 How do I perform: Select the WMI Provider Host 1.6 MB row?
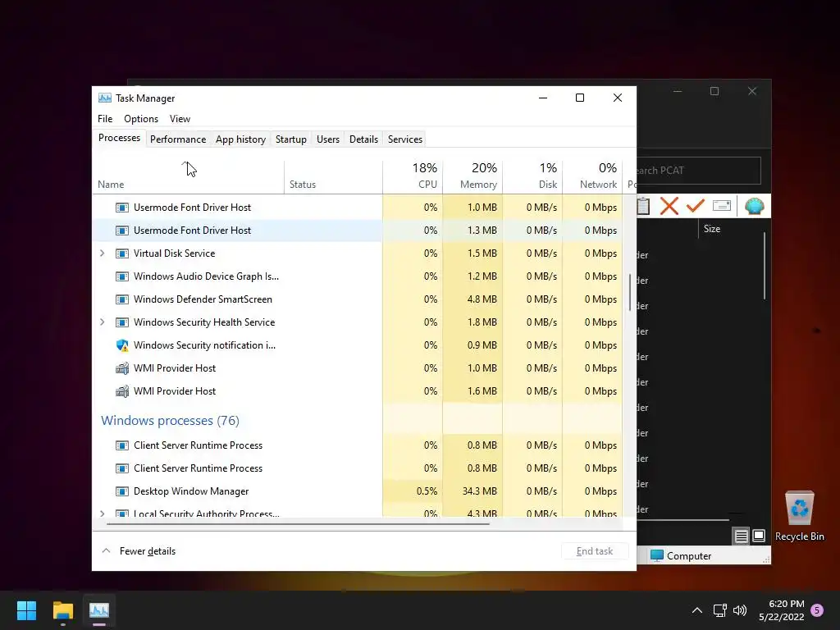pos(358,391)
